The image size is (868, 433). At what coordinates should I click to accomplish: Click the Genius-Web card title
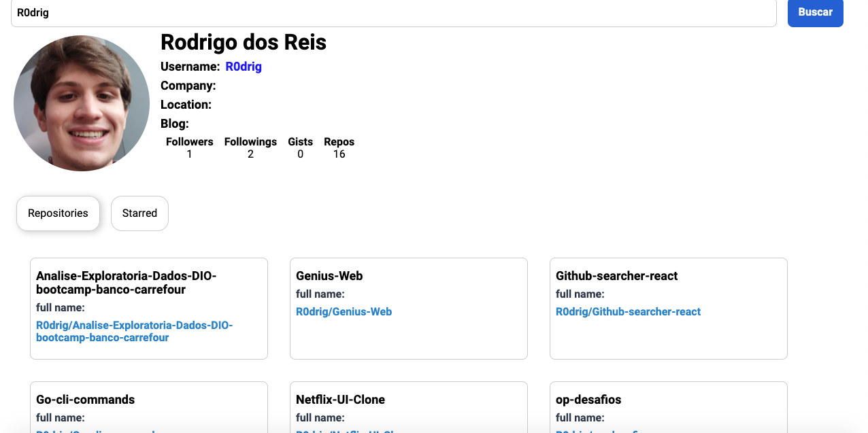click(329, 276)
